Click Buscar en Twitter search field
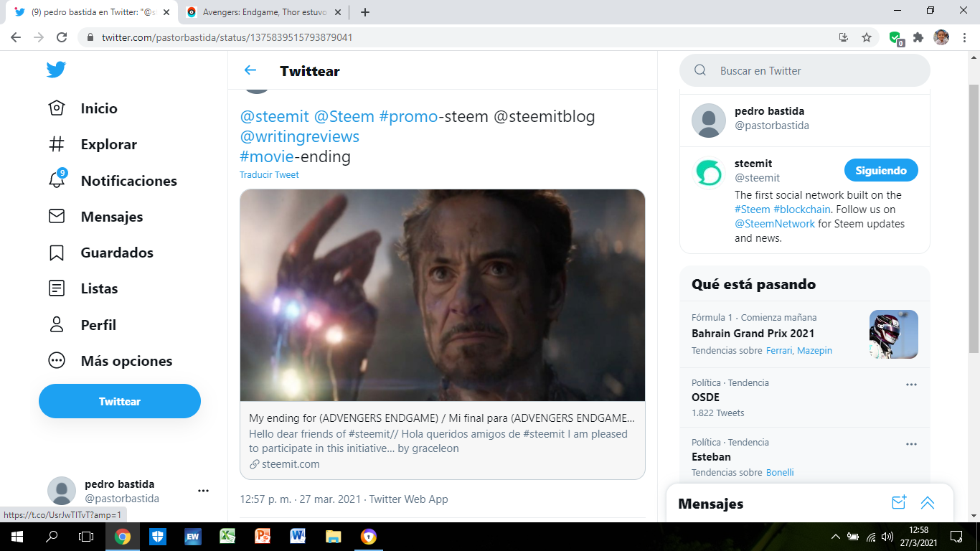Viewport: 980px width, 551px height. pos(804,70)
